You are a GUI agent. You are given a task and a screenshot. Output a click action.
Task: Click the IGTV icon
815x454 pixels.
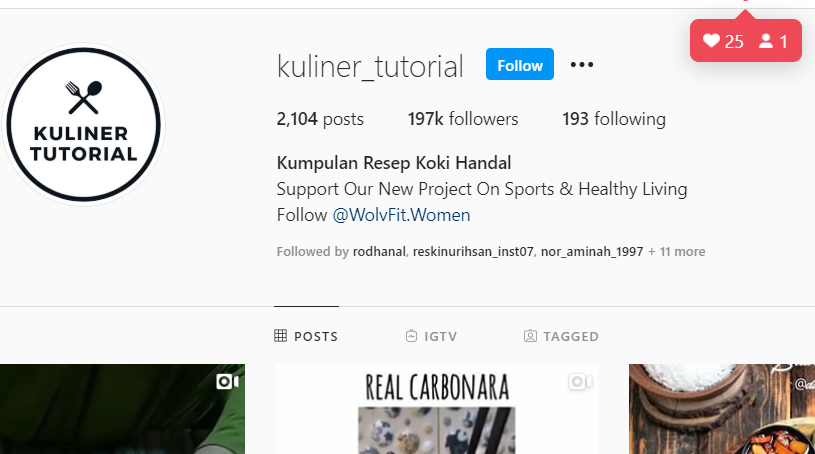click(x=411, y=336)
